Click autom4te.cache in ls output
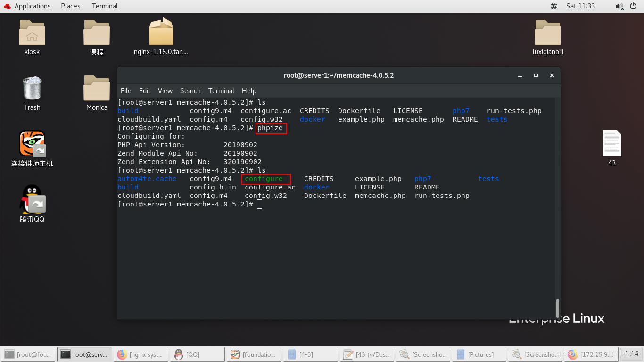This screenshot has height=362, width=644. (x=147, y=179)
